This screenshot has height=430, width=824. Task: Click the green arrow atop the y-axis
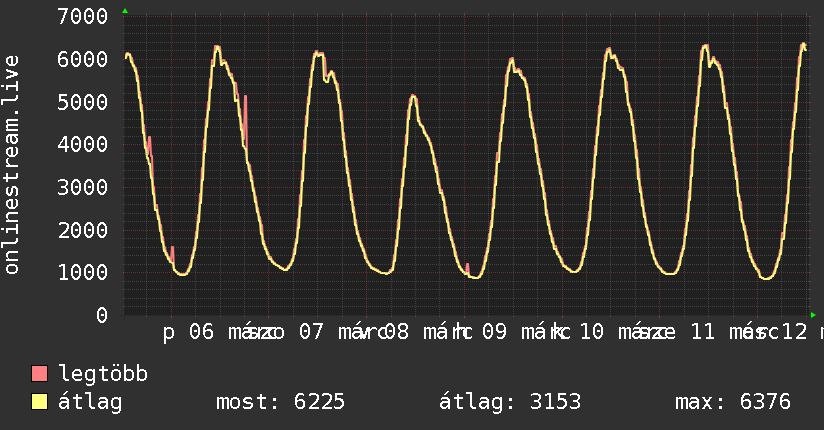click(125, 11)
